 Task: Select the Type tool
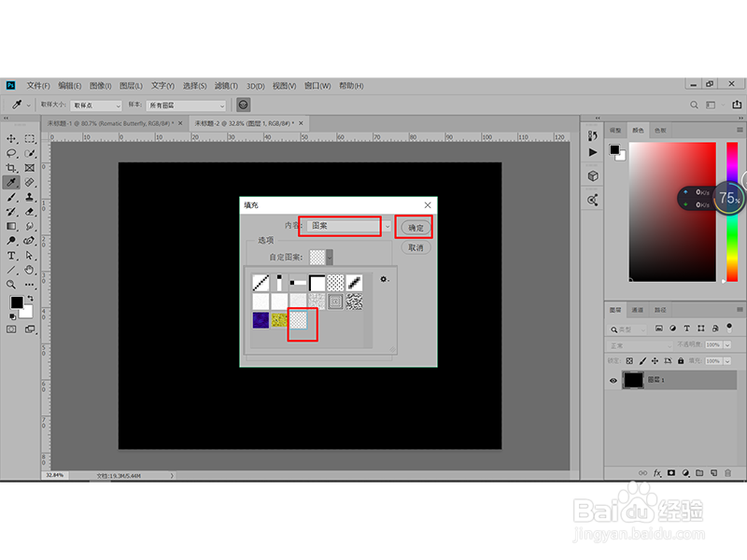click(x=11, y=256)
